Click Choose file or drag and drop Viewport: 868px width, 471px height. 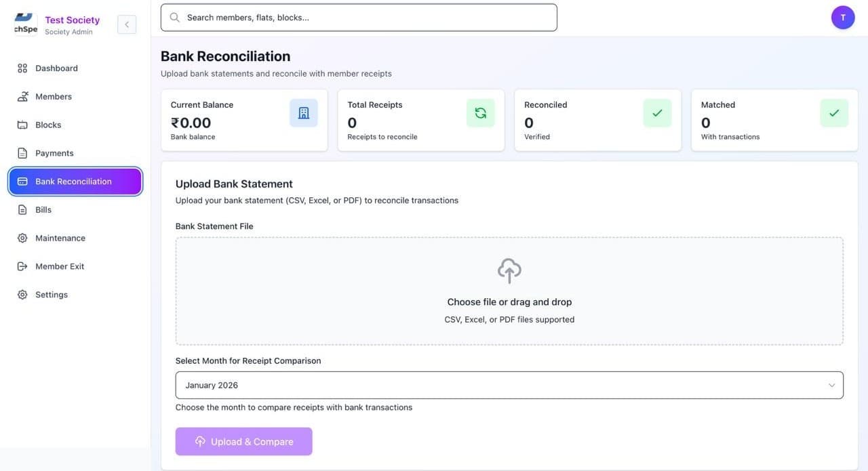tap(509, 302)
